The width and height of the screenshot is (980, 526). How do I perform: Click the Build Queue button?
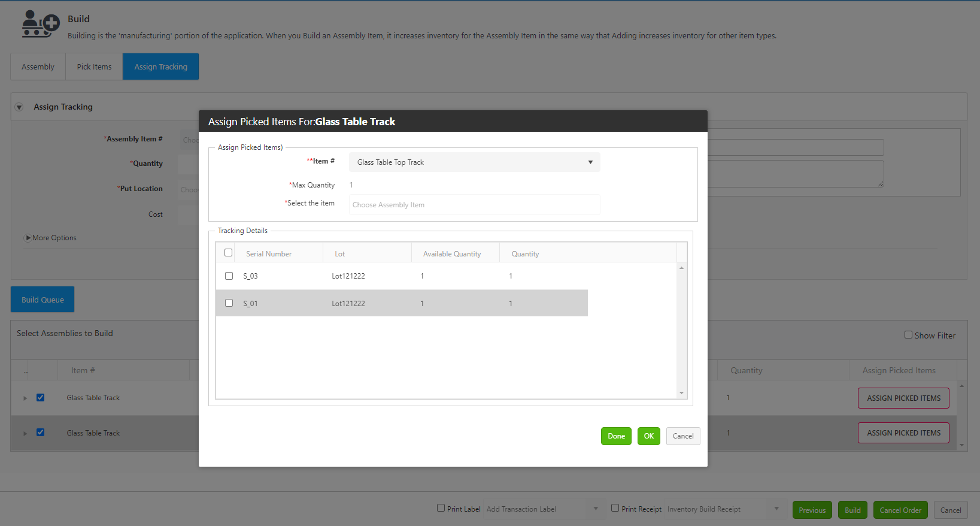point(43,300)
